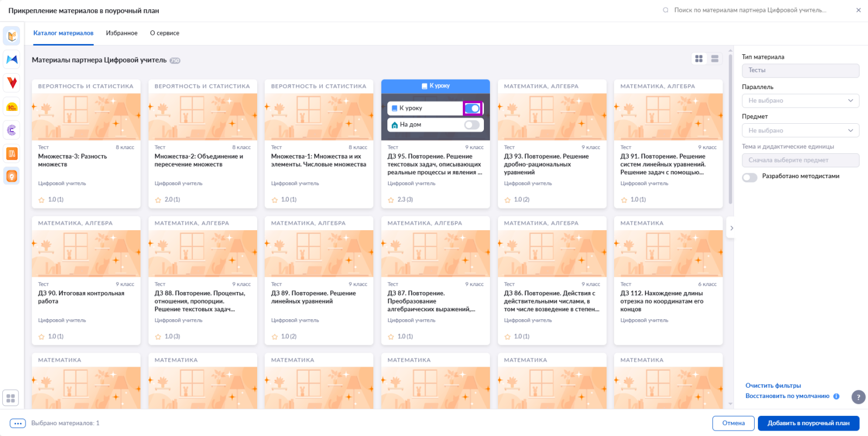Click 'Добавить в поурочный план' button
This screenshot has height=436, width=868.
[x=808, y=423]
